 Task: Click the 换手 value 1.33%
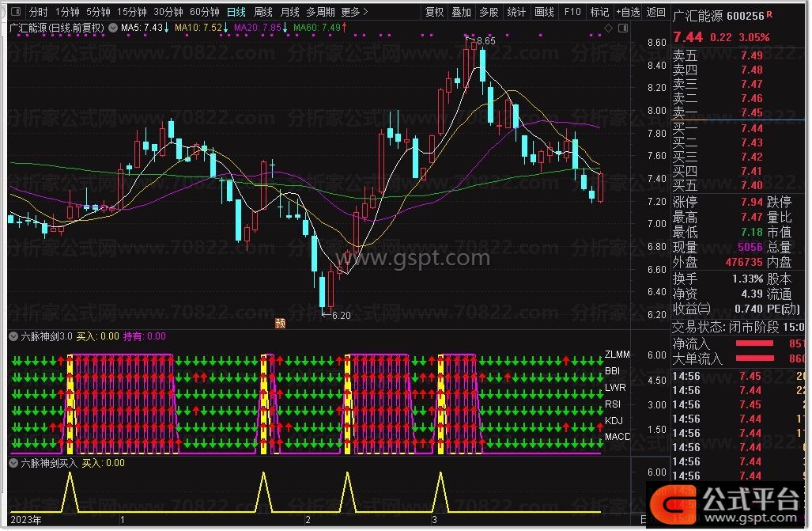click(x=747, y=279)
